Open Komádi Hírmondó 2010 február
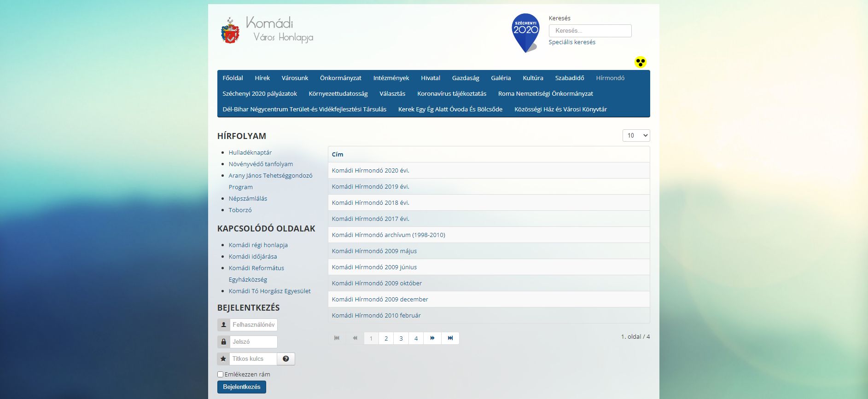The height and width of the screenshot is (399, 868). tap(376, 315)
